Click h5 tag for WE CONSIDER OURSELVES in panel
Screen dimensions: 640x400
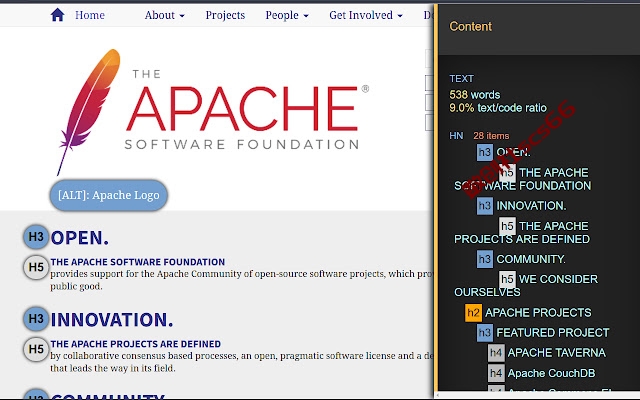point(507,279)
